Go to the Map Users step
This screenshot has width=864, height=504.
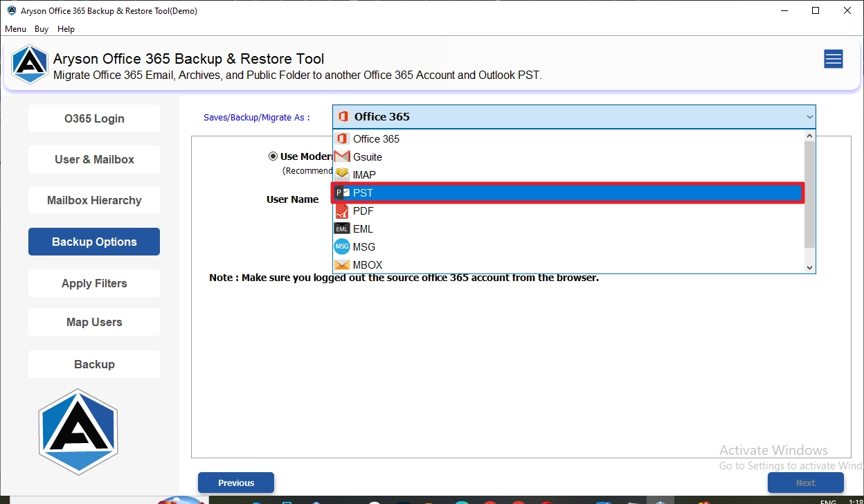tap(94, 322)
